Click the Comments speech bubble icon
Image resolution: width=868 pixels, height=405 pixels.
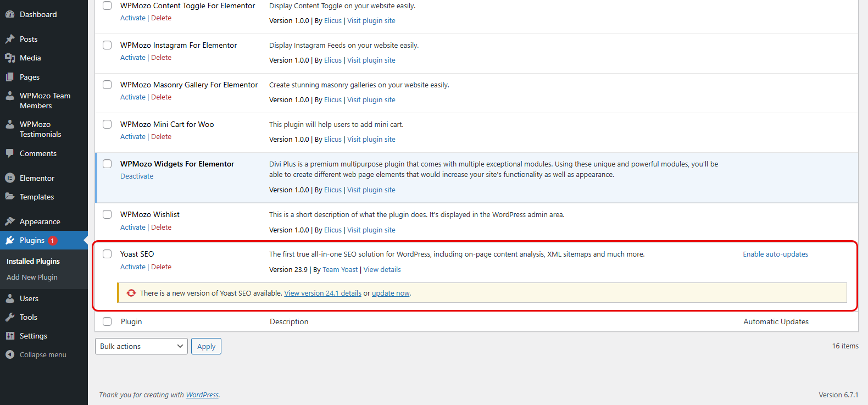[10, 153]
